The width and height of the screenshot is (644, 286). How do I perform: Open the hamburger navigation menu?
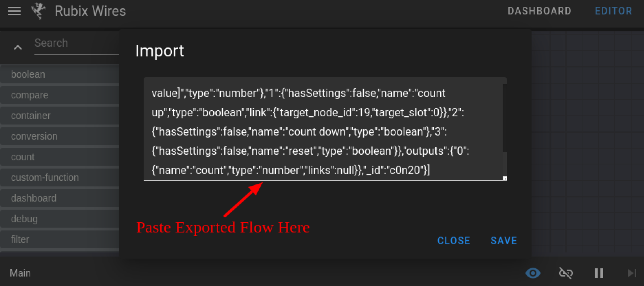coord(14,11)
